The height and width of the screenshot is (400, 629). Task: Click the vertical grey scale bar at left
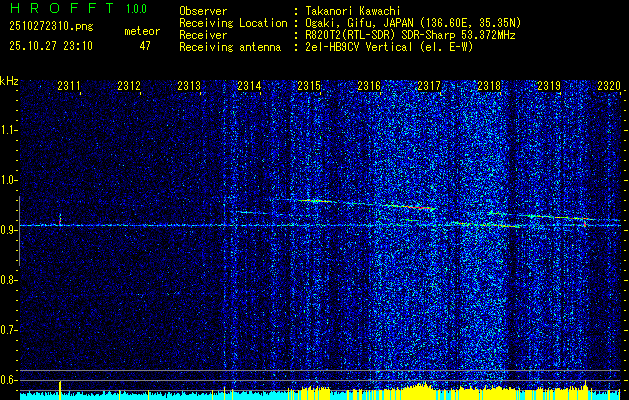tap(19, 231)
